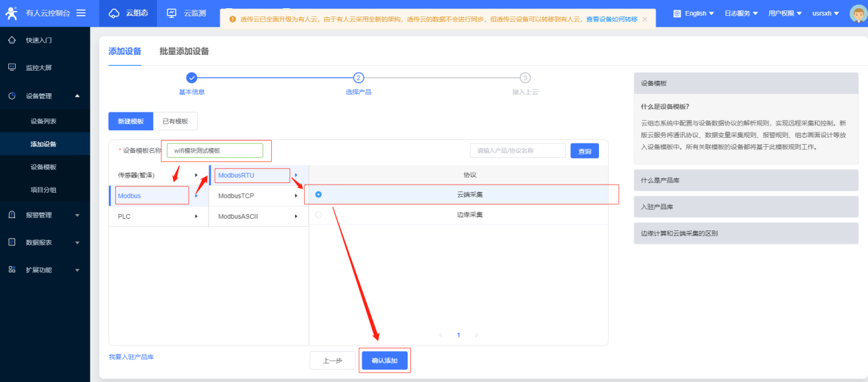Viewport: 868px width, 382px height.
Task: Click the 设备模板名称 input field
Action: [215, 150]
